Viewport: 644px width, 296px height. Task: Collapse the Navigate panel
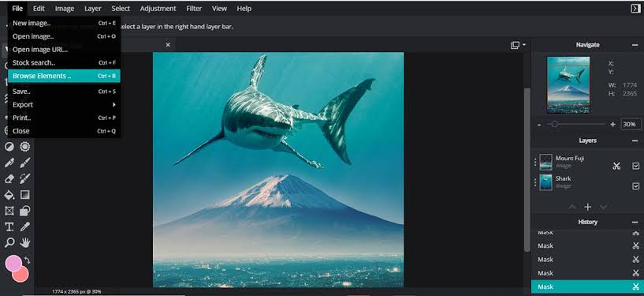[x=635, y=45]
